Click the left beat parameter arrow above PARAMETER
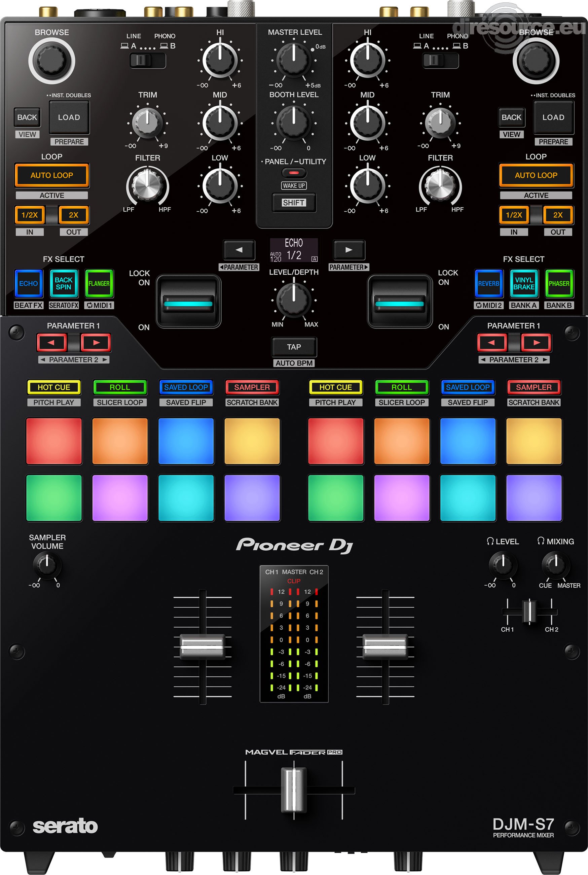588x875 pixels. point(239,249)
